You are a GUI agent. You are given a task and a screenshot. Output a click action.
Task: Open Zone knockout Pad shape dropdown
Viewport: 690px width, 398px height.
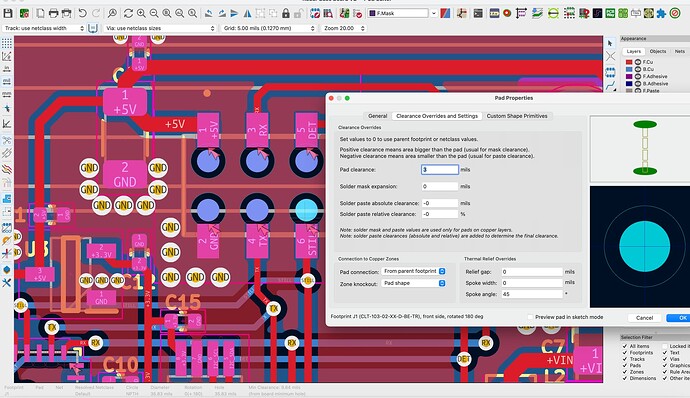coord(413,283)
